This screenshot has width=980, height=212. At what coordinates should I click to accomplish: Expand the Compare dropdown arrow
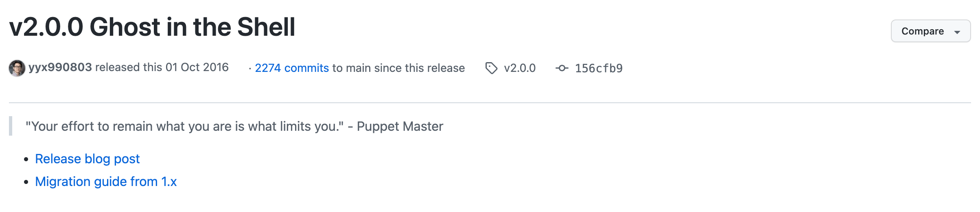[x=957, y=32]
